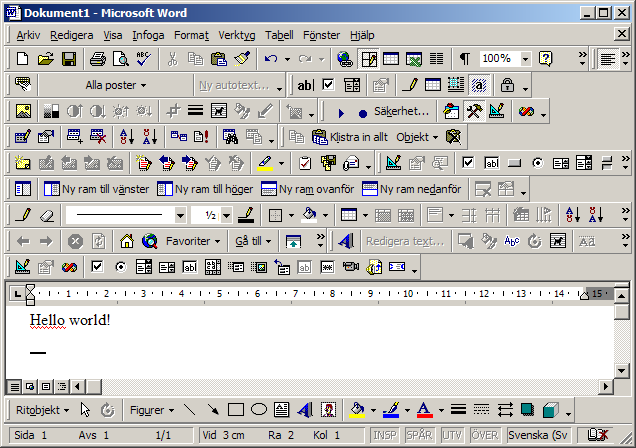The height and width of the screenshot is (448, 636).
Task: Open the Favoriter dropdown menu
Action: pos(193,241)
